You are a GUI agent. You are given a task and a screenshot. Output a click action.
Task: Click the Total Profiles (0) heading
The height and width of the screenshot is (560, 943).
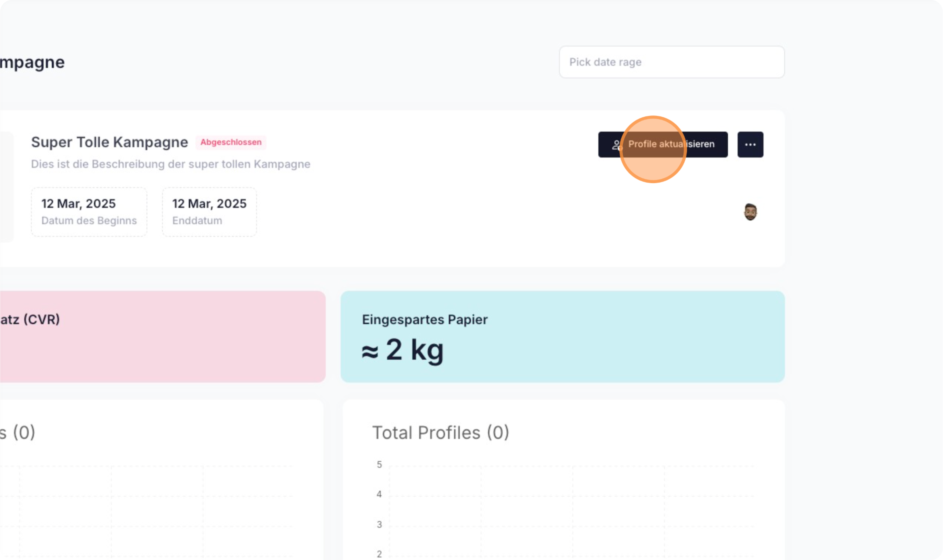(440, 432)
